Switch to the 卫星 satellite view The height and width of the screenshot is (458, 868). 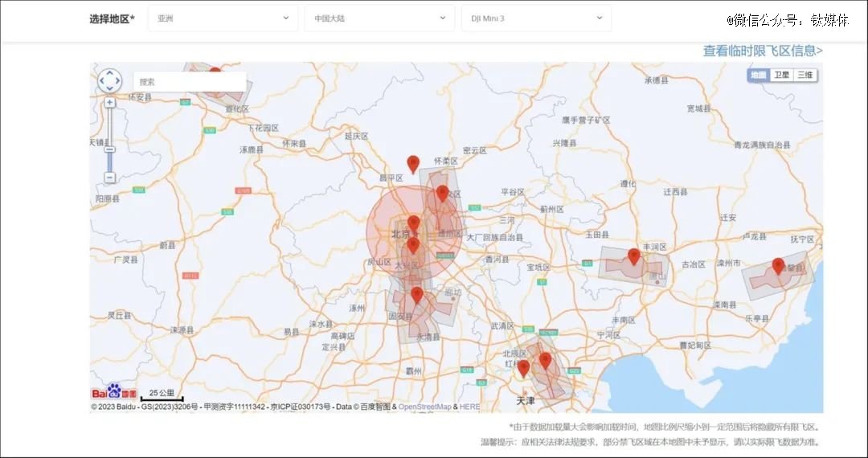pyautogui.click(x=782, y=76)
